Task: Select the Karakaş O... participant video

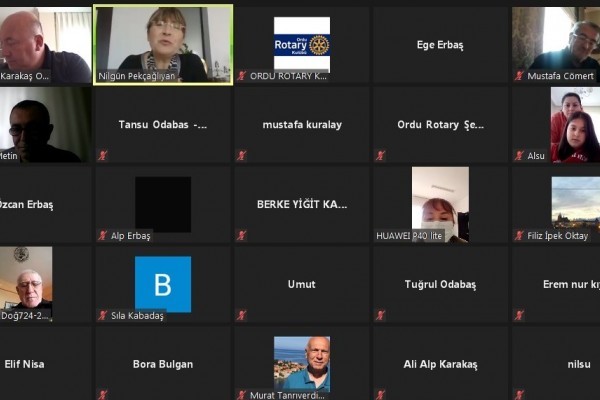Action: coord(46,45)
